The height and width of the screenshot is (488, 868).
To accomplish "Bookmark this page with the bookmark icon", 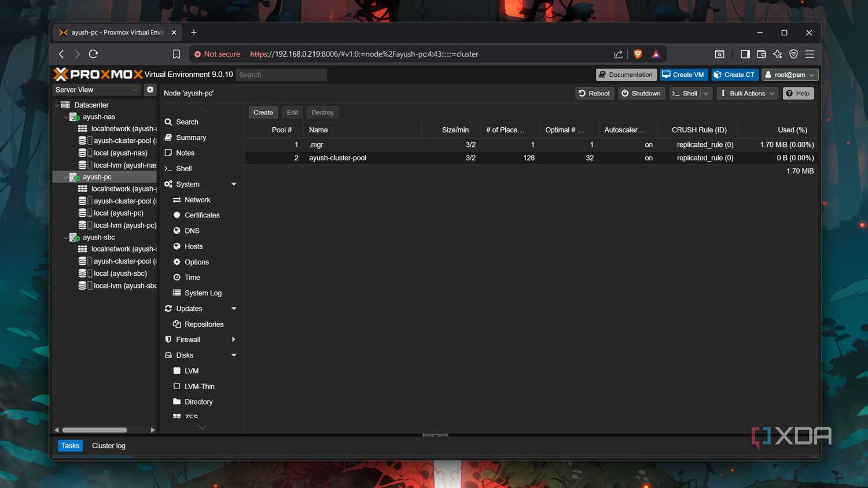I will point(176,54).
